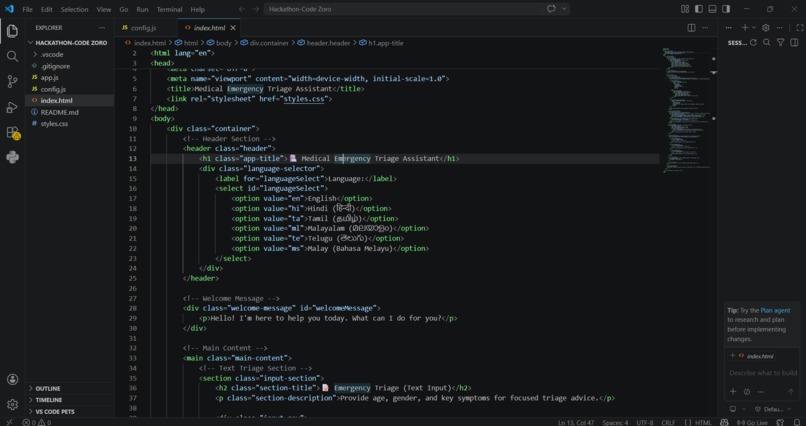Toggle the bottom Panel visibility

pos(712,9)
